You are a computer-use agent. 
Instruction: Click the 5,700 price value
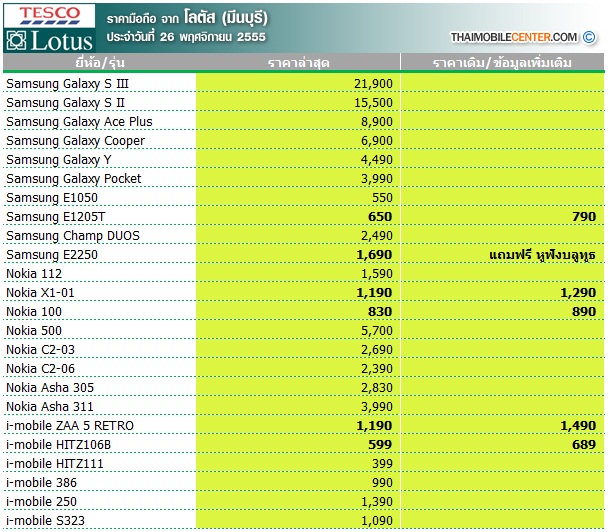tap(377, 330)
